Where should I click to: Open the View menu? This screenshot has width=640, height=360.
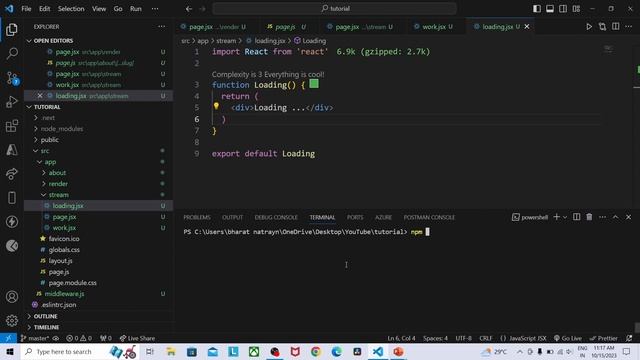point(99,9)
